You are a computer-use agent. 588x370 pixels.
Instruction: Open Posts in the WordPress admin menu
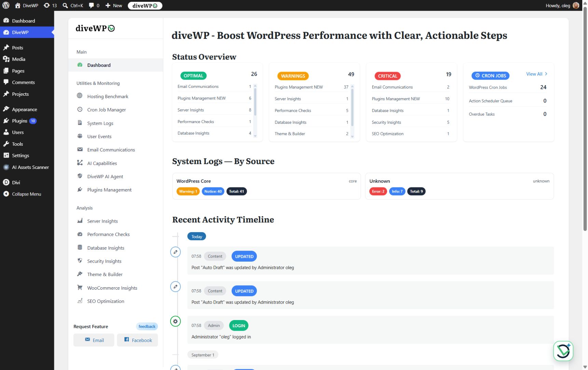[x=27, y=48]
